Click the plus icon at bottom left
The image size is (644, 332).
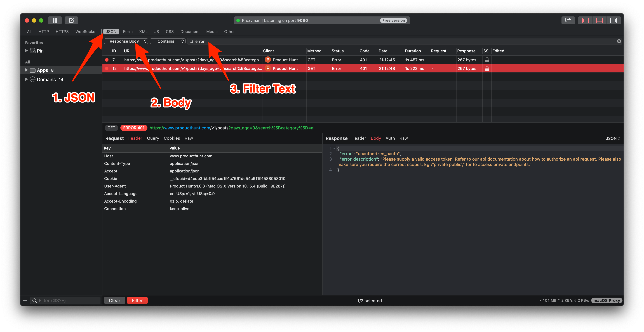pyautogui.click(x=25, y=300)
